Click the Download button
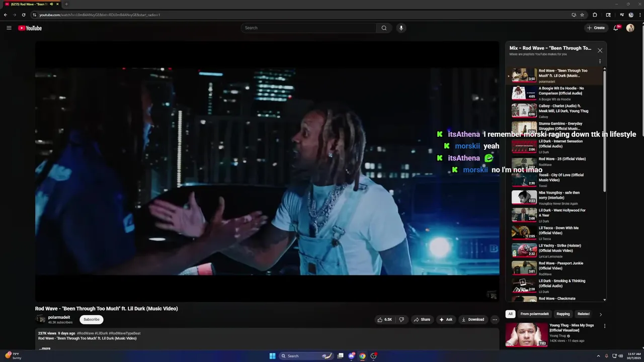The width and height of the screenshot is (644, 362). (x=473, y=320)
